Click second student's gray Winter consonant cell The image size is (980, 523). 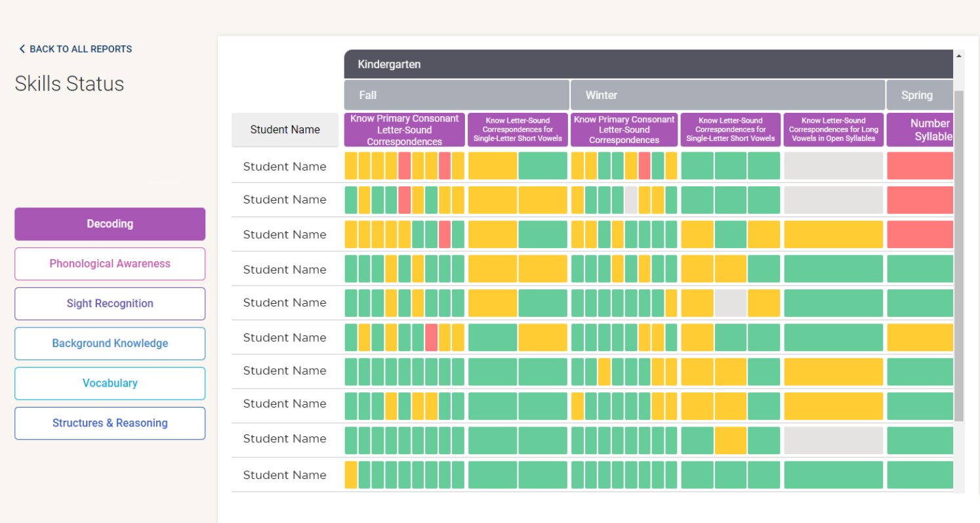(x=631, y=200)
